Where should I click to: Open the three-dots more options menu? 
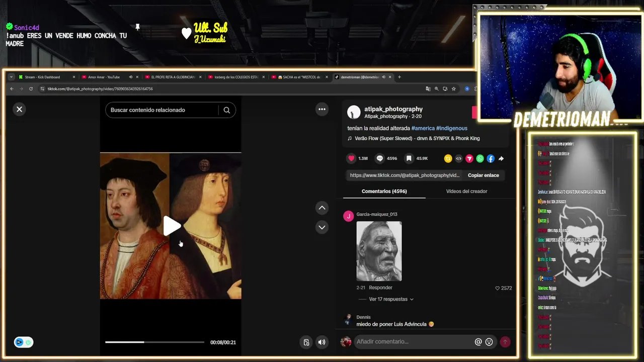point(322,109)
